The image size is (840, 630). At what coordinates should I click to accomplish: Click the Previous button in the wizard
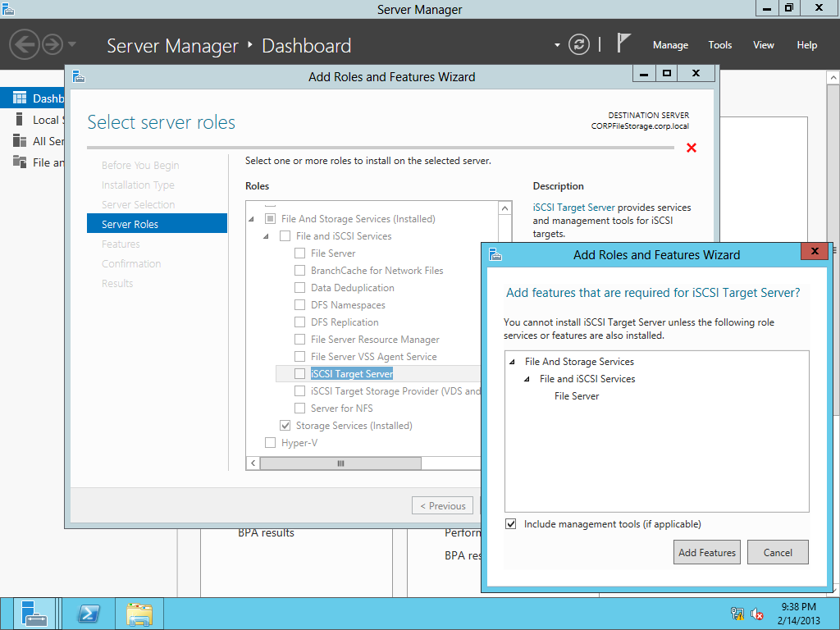pos(442,504)
